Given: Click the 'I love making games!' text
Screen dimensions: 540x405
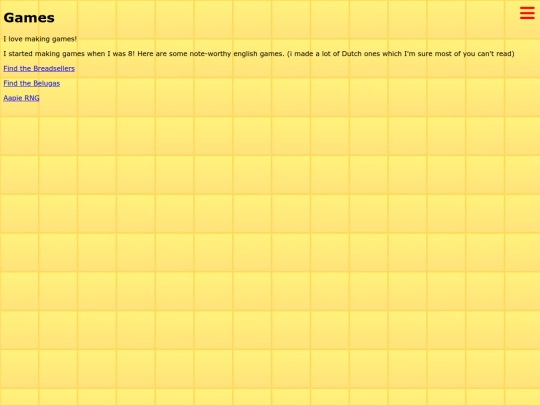Looking at the screenshot, I should point(40,39).
